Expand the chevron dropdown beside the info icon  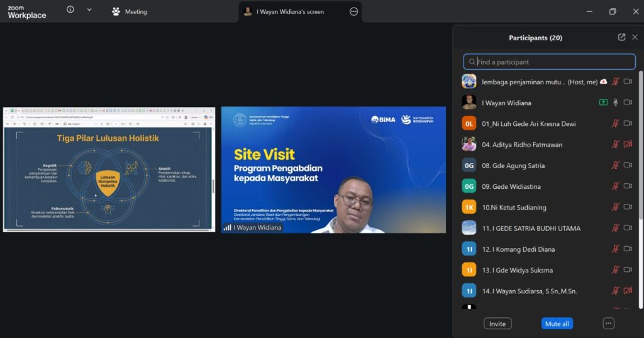pos(89,9)
